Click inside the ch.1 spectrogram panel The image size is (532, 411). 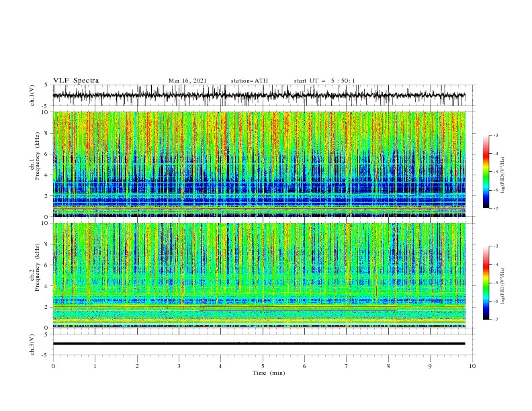click(259, 164)
